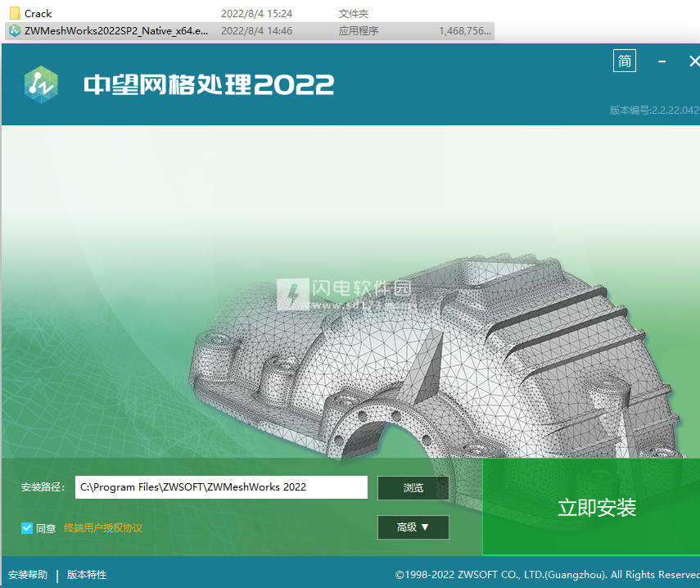
Task: Close the installer window
Action: (694, 61)
